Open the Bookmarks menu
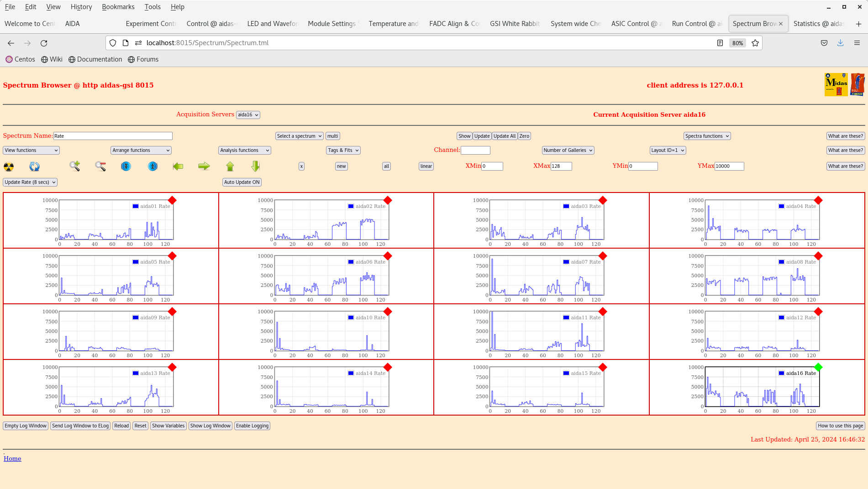The width and height of the screenshot is (868, 489). click(x=118, y=7)
